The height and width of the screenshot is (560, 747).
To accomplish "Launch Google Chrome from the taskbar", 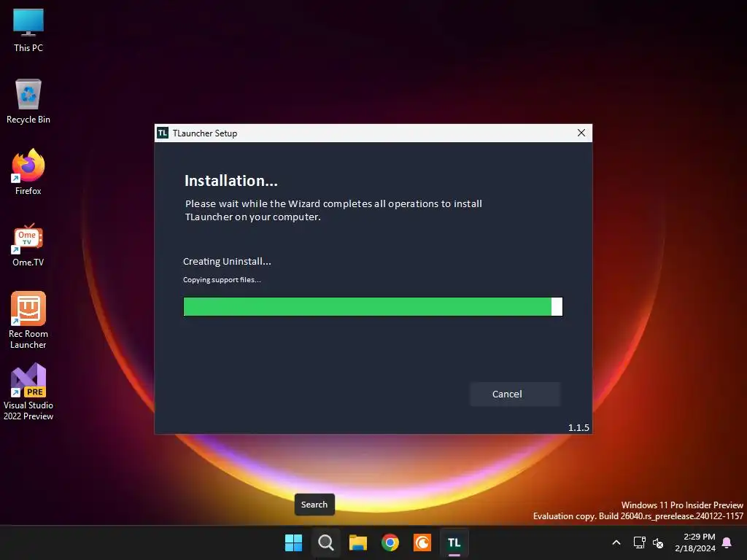I will pyautogui.click(x=390, y=542).
